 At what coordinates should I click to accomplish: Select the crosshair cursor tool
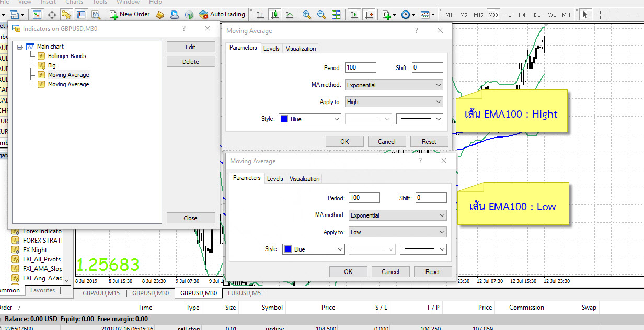601,15
